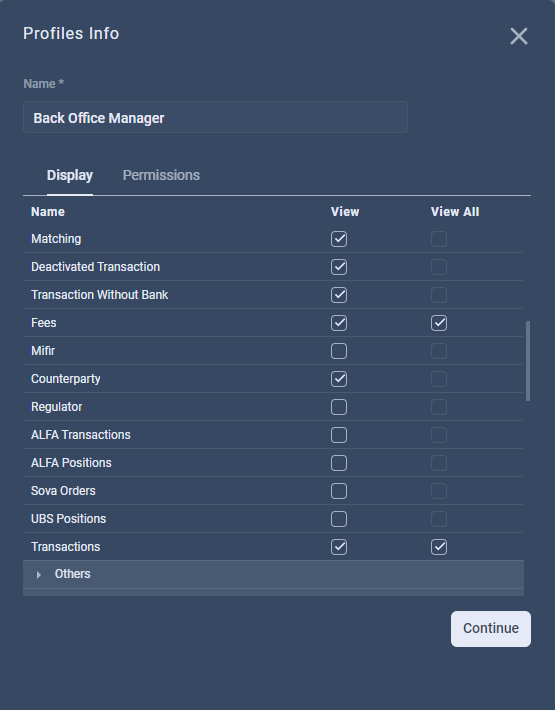Uncheck View for Transactions row
The width and height of the screenshot is (555, 710).
pyautogui.click(x=339, y=547)
